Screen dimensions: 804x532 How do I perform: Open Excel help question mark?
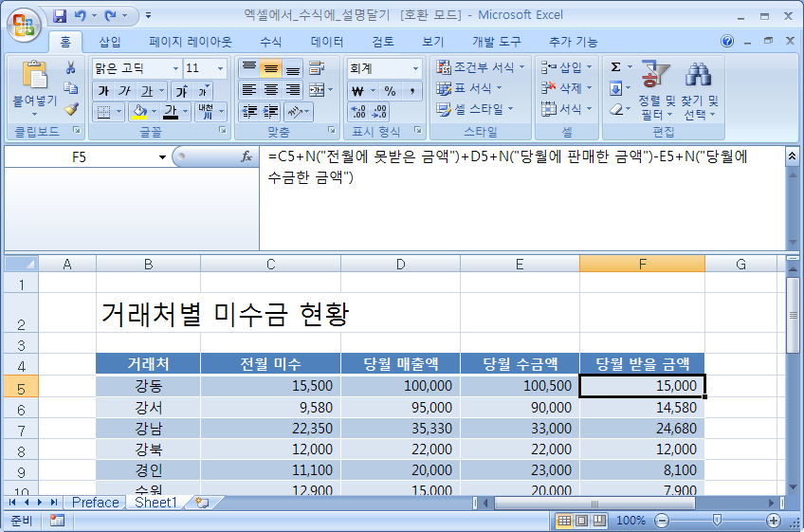(727, 41)
